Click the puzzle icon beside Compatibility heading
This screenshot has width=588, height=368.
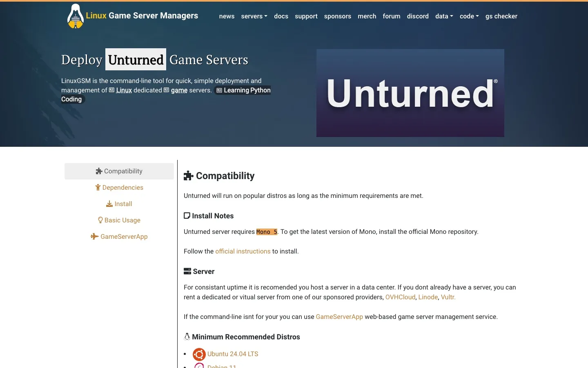pos(188,176)
